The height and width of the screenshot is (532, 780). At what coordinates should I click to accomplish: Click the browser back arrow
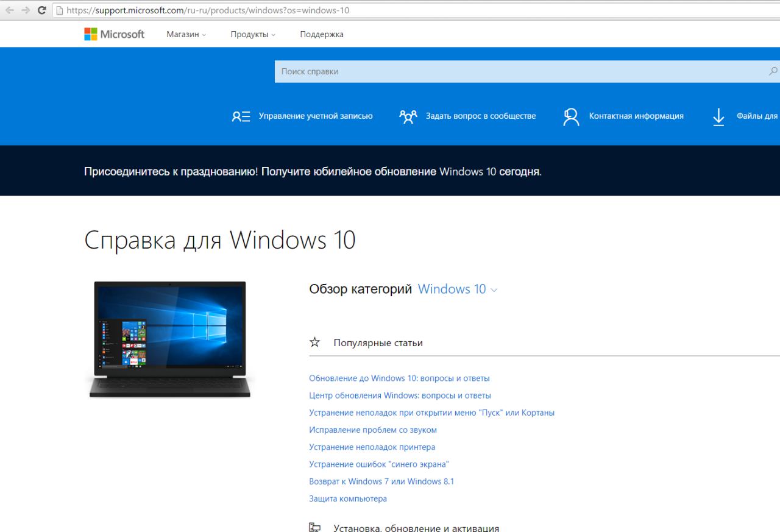[x=10, y=10]
